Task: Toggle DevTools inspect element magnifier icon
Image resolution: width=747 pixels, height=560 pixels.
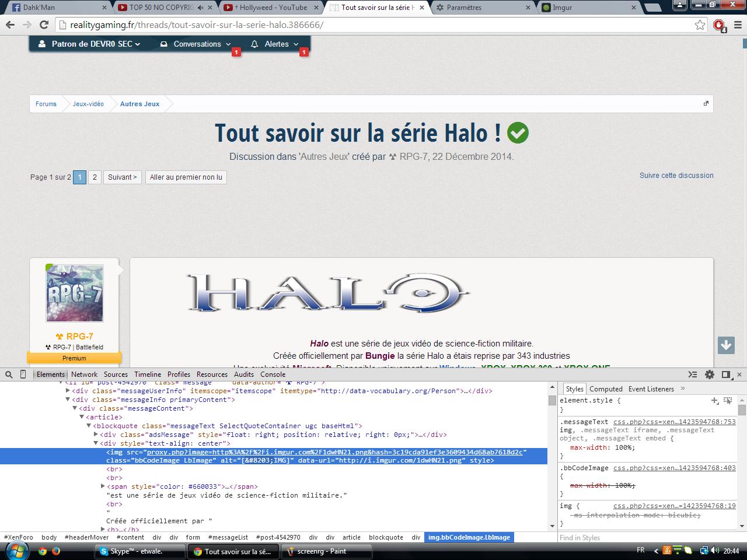Action: [x=10, y=374]
